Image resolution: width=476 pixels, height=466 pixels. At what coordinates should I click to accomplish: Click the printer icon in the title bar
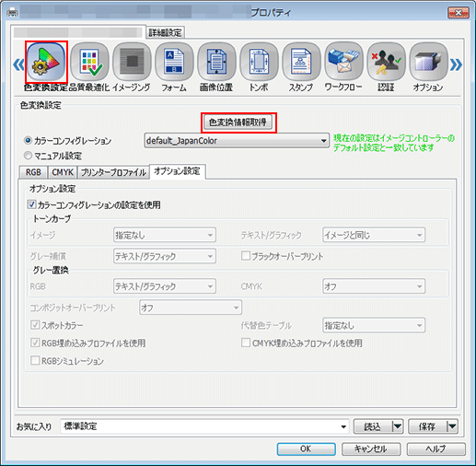12,13
